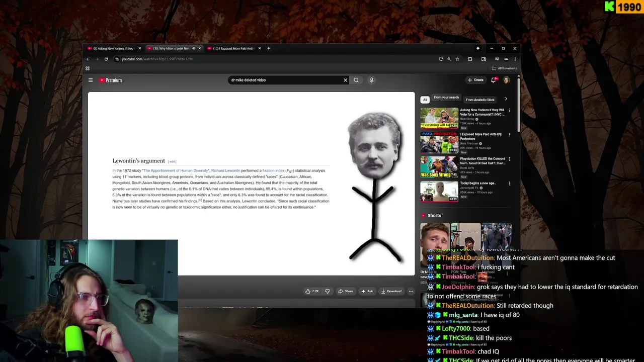Open options for 'Playstation KILLED the Concord' video
This screenshot has height=362, width=644.
[x=509, y=159]
